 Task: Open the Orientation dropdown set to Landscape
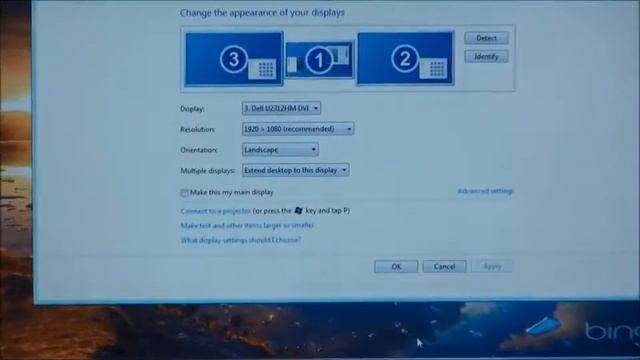pos(280,150)
